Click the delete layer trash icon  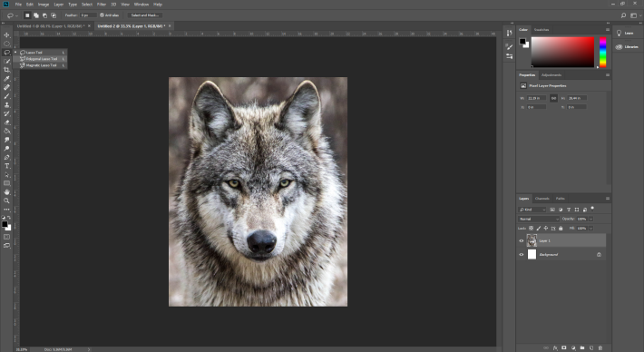coord(600,347)
